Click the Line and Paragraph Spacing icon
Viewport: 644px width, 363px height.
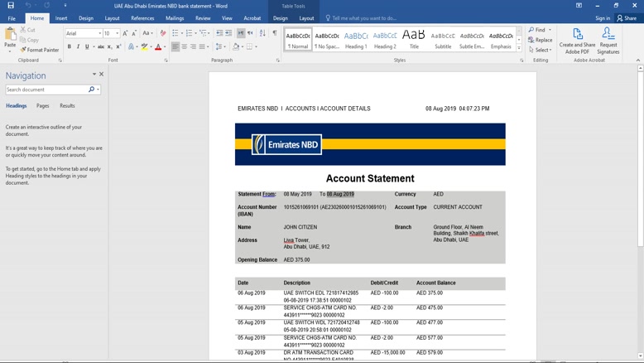click(219, 47)
